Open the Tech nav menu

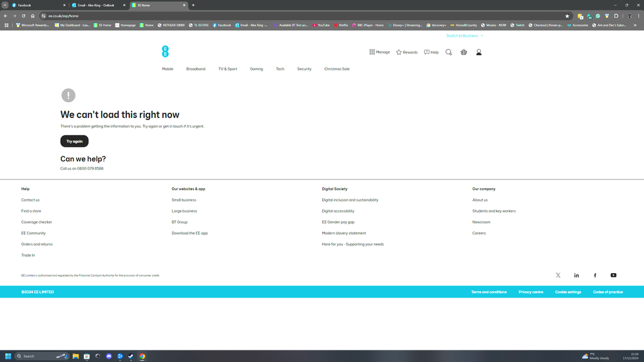click(280, 69)
